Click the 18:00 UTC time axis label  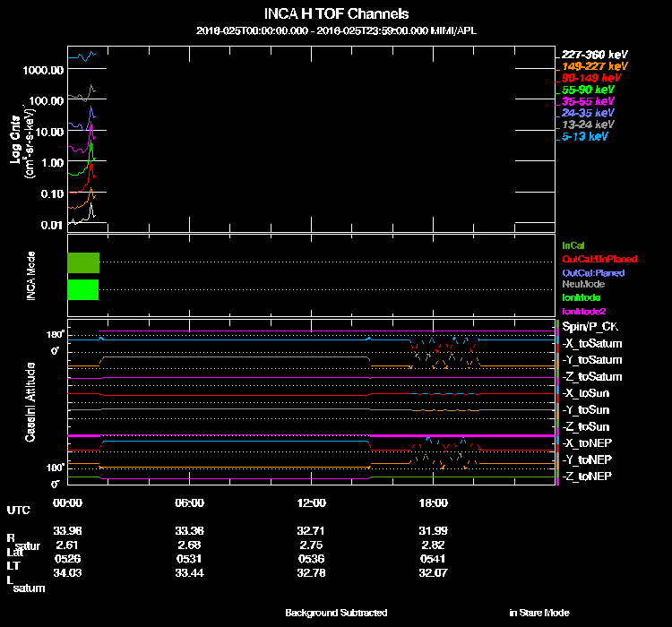point(434,503)
